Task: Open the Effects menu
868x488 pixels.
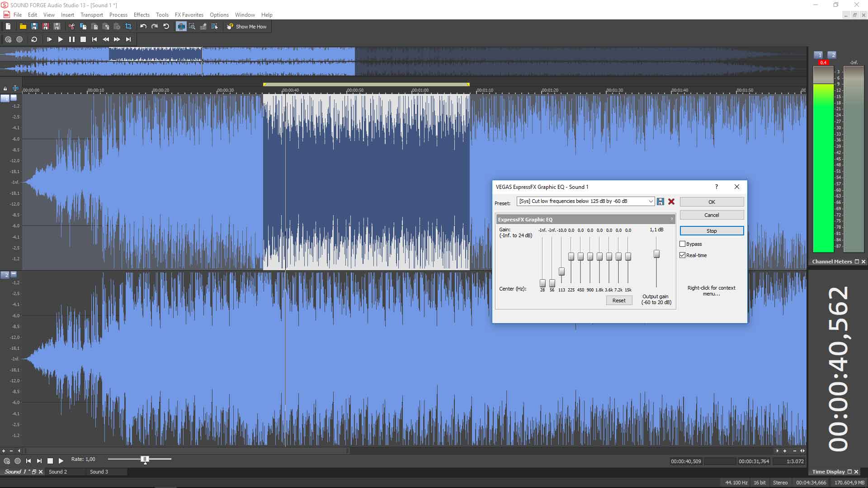Action: click(x=142, y=14)
